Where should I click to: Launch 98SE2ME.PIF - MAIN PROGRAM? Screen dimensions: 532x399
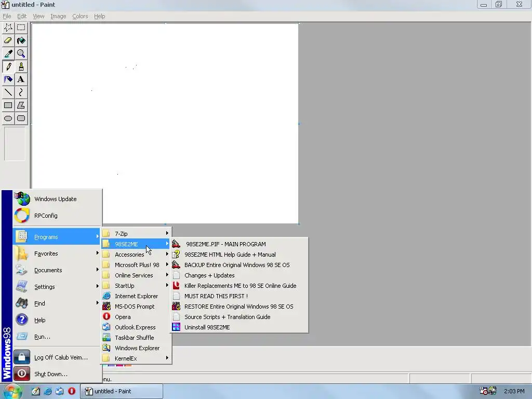point(240,244)
